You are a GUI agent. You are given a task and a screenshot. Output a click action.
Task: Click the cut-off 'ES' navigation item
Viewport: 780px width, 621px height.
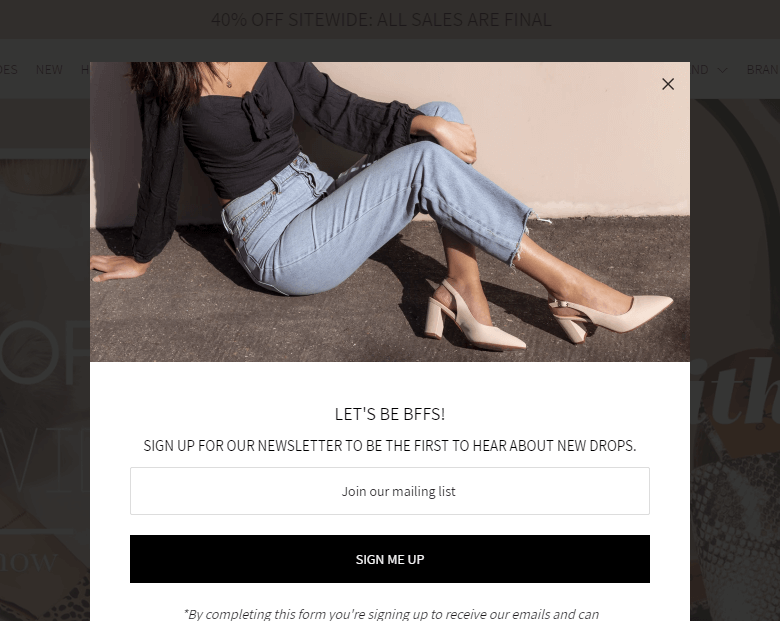[x=8, y=70]
